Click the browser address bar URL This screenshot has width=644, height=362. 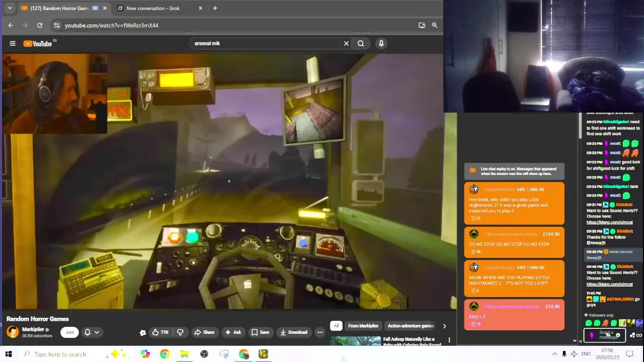[112, 25]
